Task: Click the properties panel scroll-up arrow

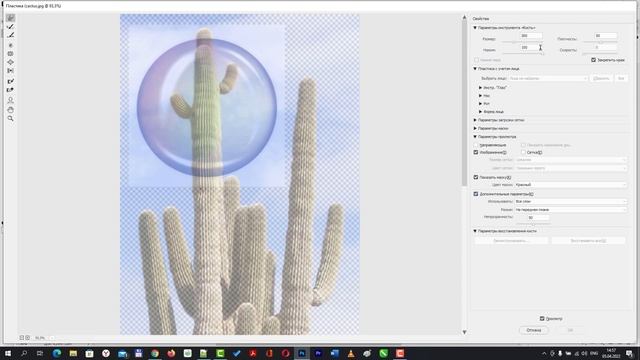Action: pyautogui.click(x=464, y=17)
